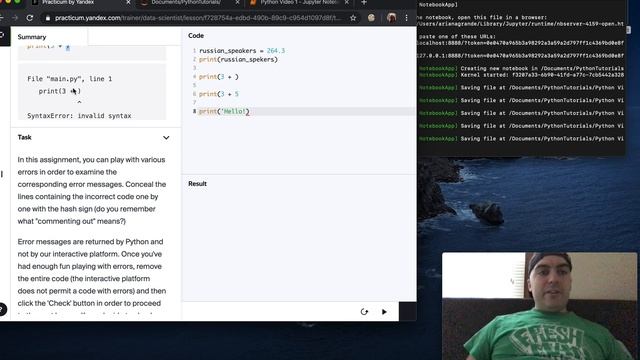Open Chrome's three-dot menu
This screenshot has width=640, height=360.
coord(407,18)
